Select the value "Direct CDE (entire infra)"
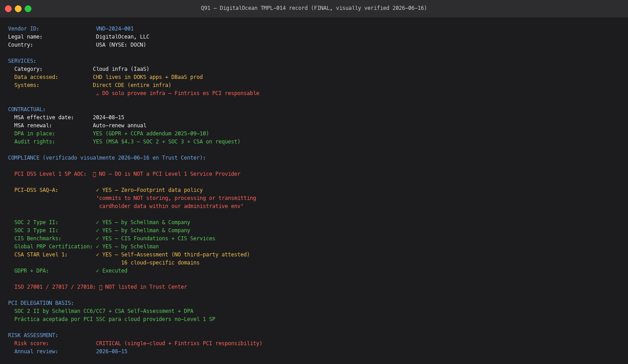The image size is (628, 364). [x=132, y=85]
